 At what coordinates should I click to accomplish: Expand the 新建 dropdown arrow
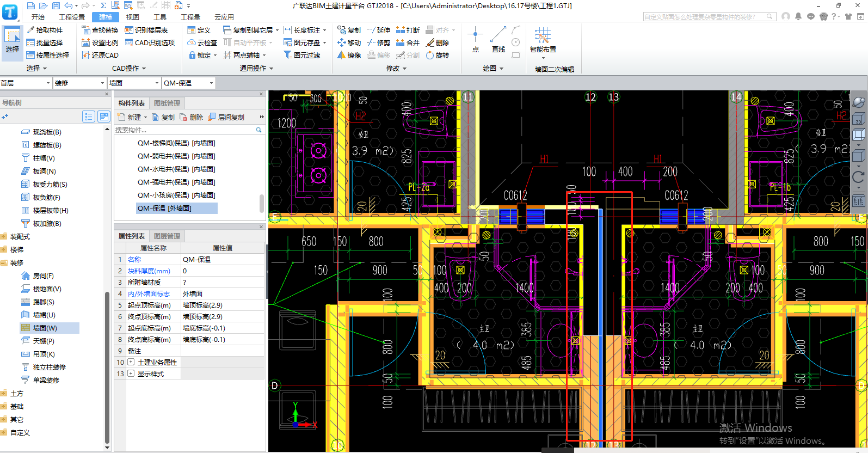tap(145, 118)
